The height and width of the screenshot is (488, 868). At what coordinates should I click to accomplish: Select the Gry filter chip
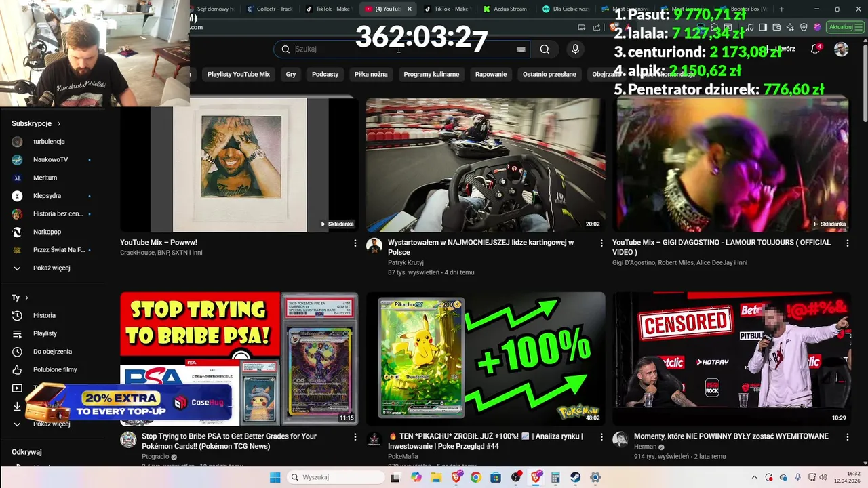point(291,74)
